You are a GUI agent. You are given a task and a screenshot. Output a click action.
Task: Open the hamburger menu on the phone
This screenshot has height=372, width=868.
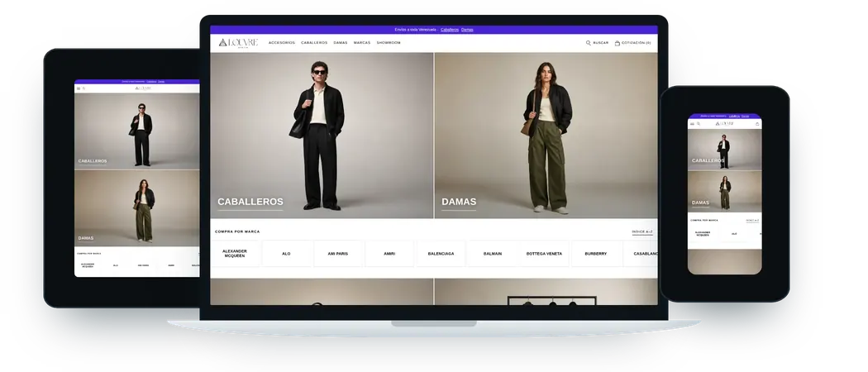pyautogui.click(x=692, y=124)
